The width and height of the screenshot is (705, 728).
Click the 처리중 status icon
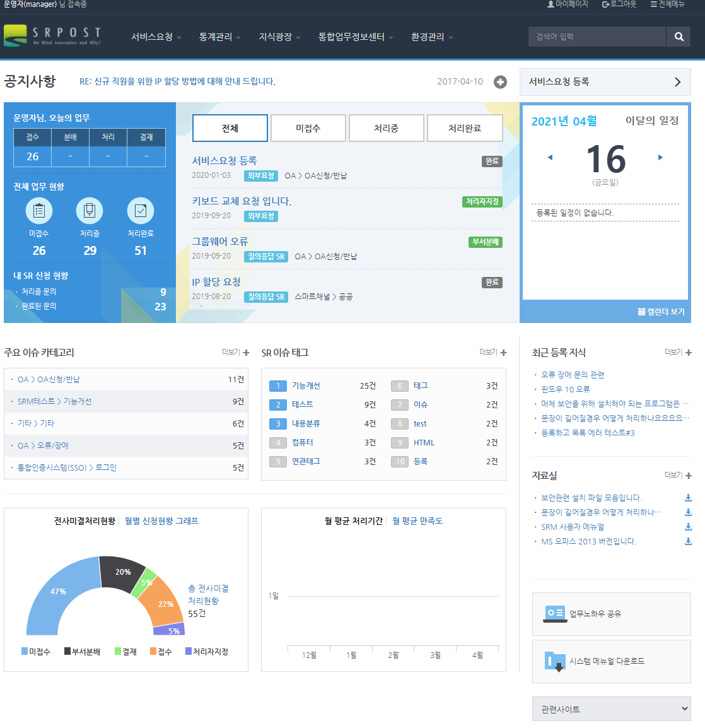(x=90, y=211)
